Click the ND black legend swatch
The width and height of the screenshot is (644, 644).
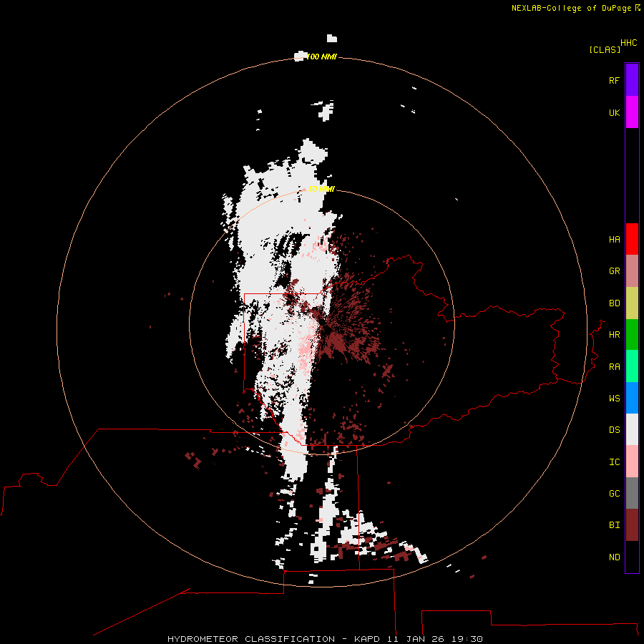click(632, 557)
